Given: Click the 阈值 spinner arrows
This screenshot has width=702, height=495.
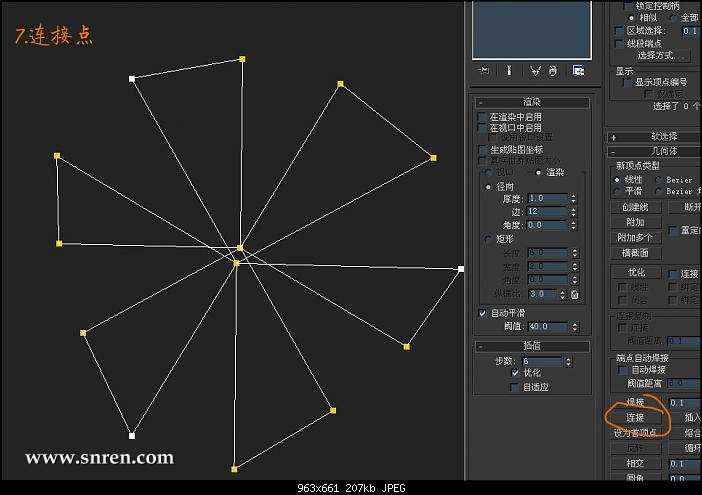Looking at the screenshot, I should [x=575, y=327].
